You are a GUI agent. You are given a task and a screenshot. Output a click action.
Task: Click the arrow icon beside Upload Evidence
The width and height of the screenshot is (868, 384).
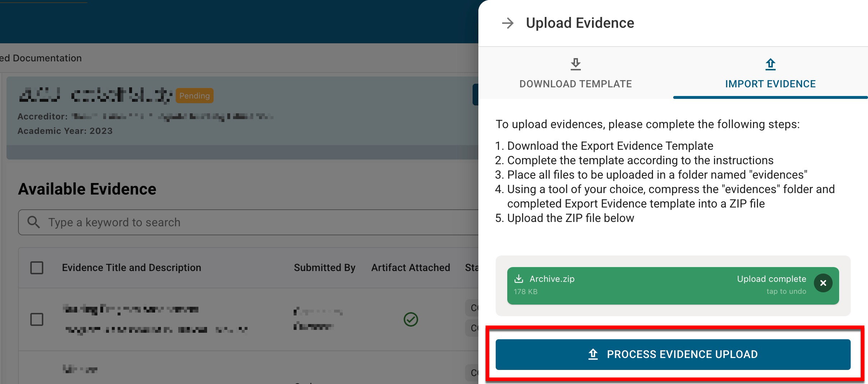[x=508, y=23]
